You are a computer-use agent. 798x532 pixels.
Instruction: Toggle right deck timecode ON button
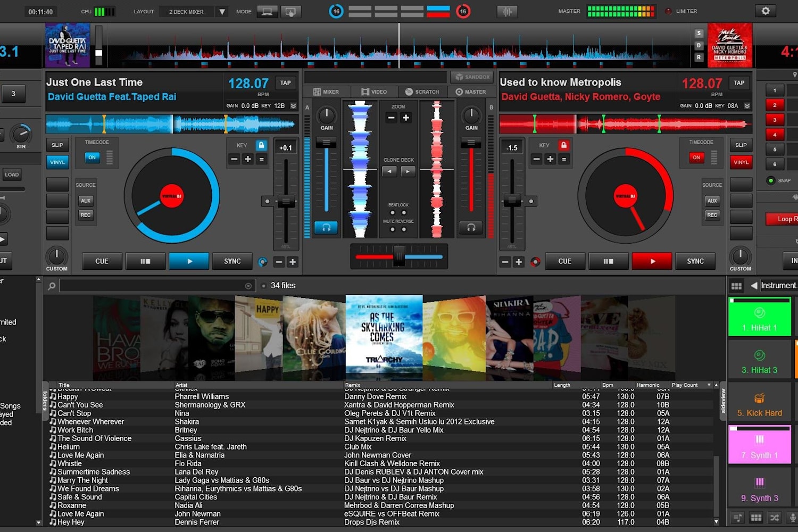[x=696, y=157]
